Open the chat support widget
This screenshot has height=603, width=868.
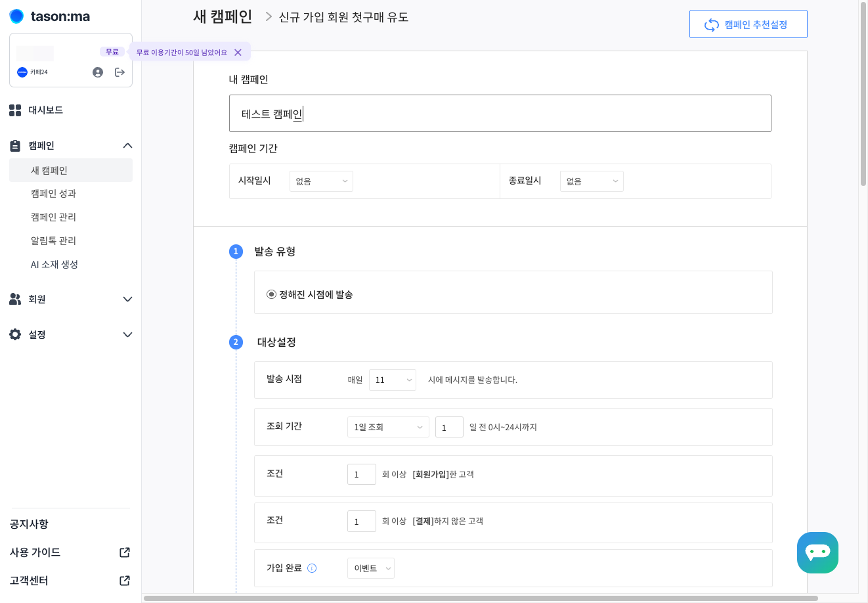(x=817, y=552)
